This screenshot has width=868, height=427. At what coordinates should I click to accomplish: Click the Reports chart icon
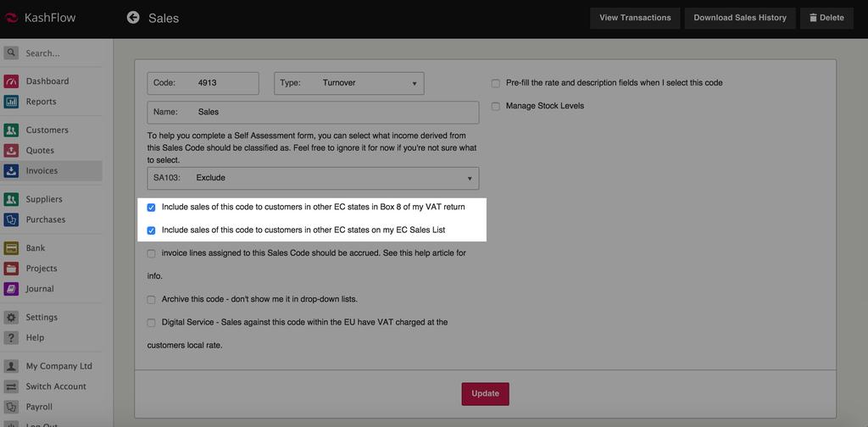click(11, 102)
